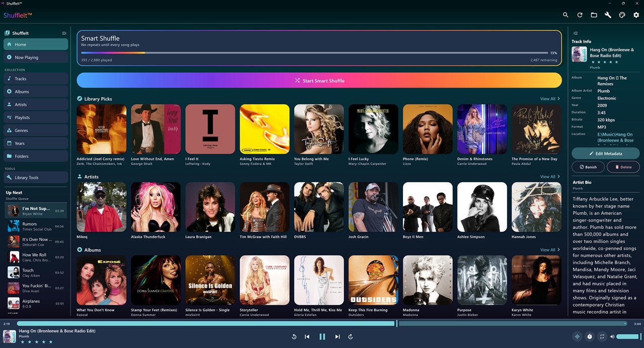Click the Banish button

coord(588,167)
